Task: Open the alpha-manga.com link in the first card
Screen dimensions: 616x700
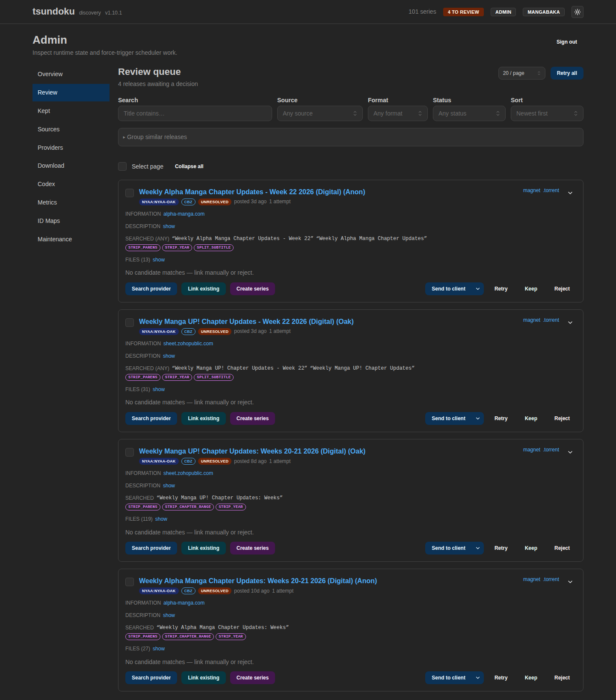Action: 184,214
